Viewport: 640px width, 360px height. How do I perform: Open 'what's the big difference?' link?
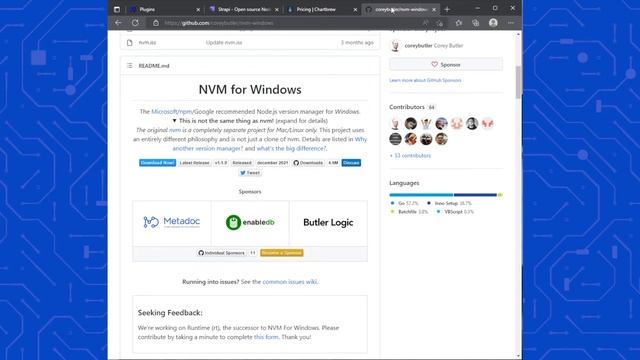point(291,148)
